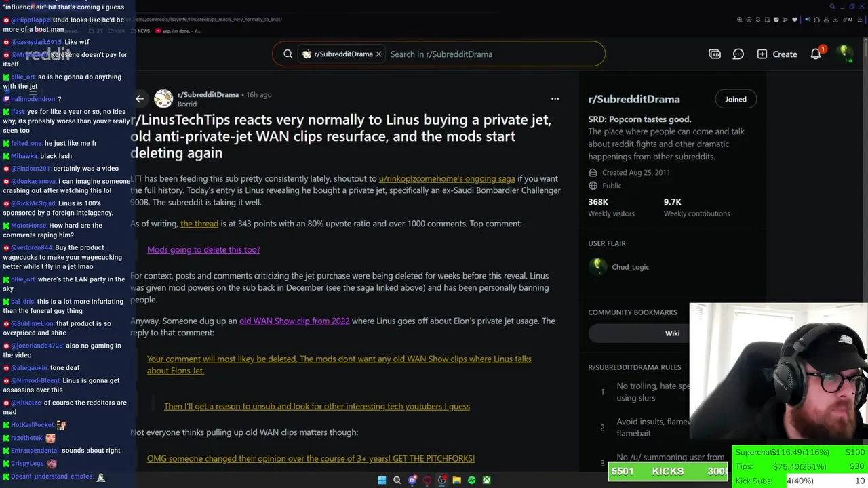Click the browser zoom magnifier icon
The width and height of the screenshot is (868, 488).
pyautogui.click(x=740, y=20)
